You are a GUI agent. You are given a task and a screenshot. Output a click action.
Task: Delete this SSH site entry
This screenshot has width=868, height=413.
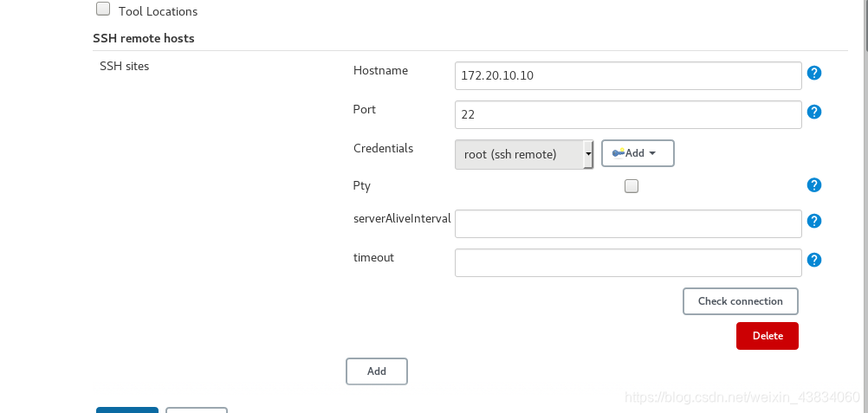point(768,336)
